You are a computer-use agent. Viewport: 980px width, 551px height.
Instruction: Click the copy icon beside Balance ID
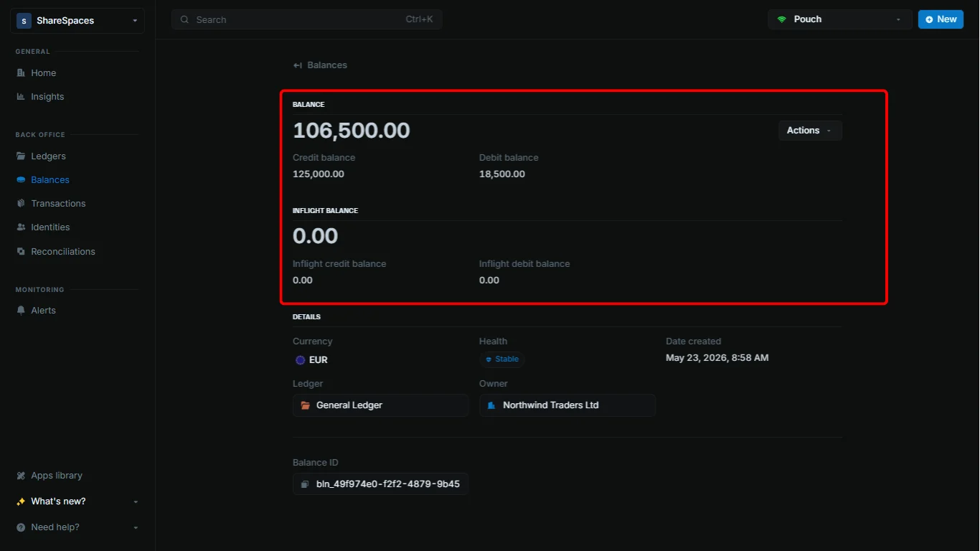tap(305, 484)
